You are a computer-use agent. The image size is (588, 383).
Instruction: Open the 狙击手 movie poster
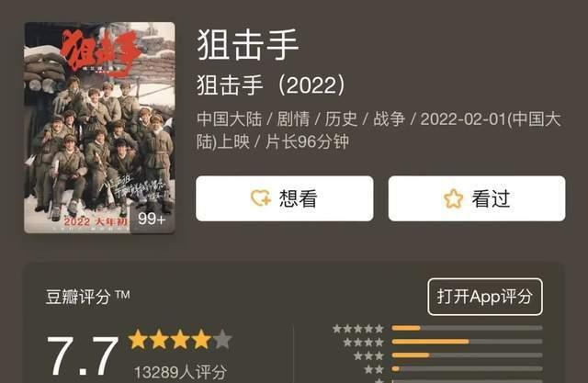[99, 128]
